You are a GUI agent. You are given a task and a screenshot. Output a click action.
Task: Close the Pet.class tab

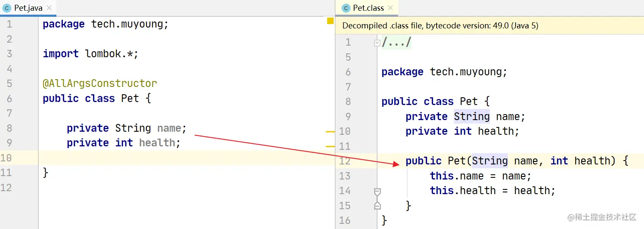391,8
